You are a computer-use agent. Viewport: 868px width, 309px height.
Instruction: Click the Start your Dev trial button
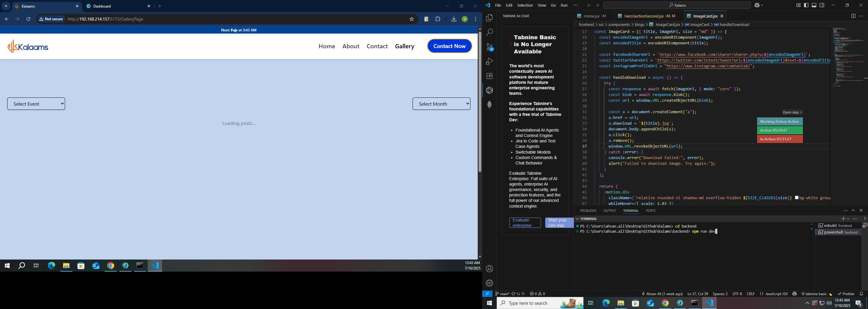coord(559,223)
